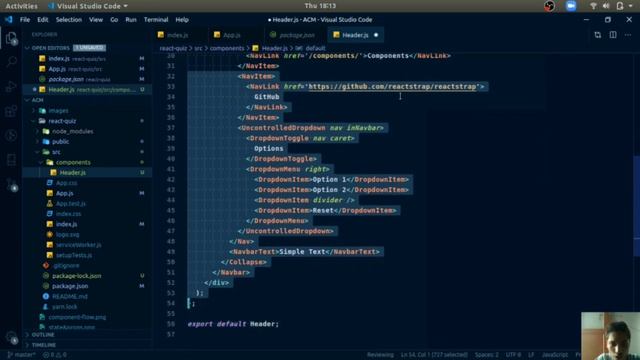The height and width of the screenshot is (360, 640).
Task: Open the Search view in the activity bar
Action: click(11, 62)
